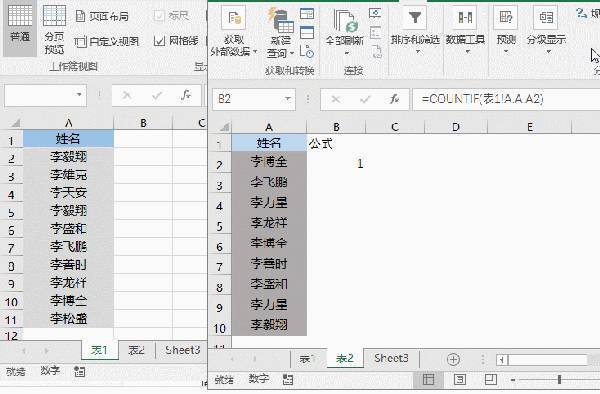
Task: Toggle the Ruler (标尺) checkbox
Action: [x=159, y=16]
